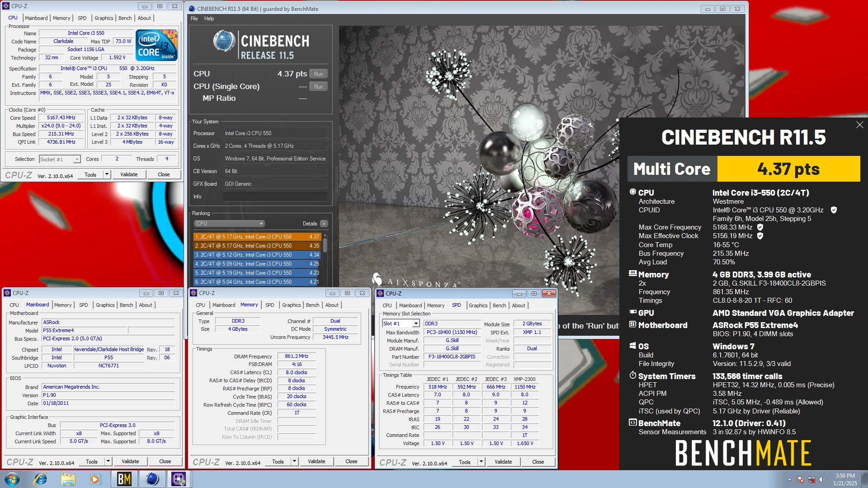
Task: Open Windows Media Player taskbar icon
Action: [95, 479]
